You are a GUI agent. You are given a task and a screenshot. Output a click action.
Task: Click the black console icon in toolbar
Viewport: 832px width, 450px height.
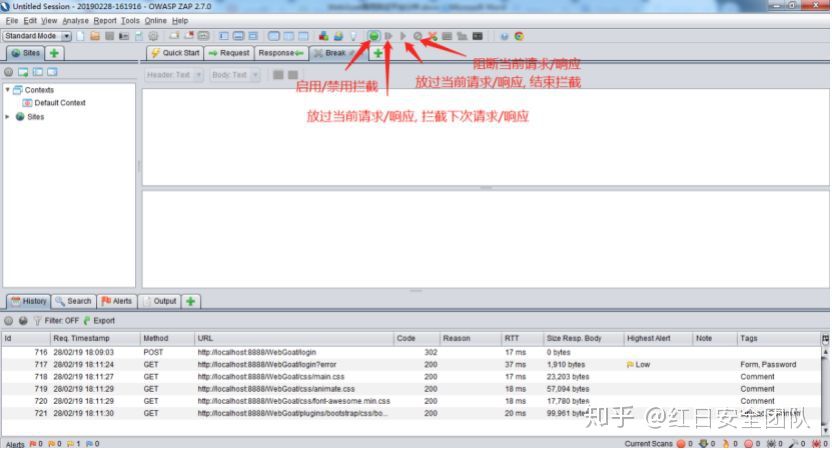[478, 36]
